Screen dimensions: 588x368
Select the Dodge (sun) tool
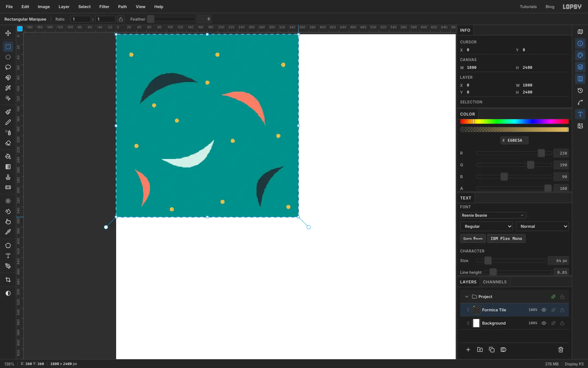pos(8,201)
